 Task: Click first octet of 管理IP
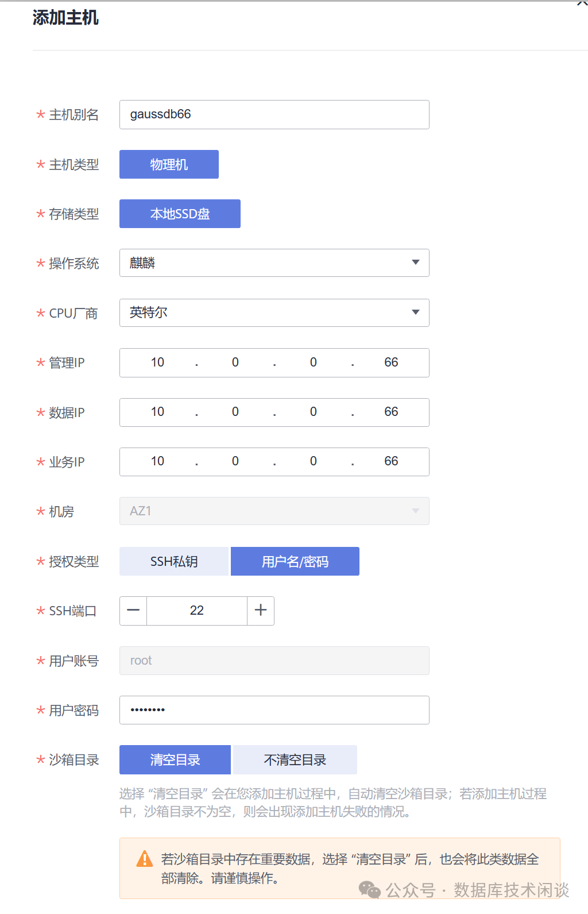pos(157,362)
